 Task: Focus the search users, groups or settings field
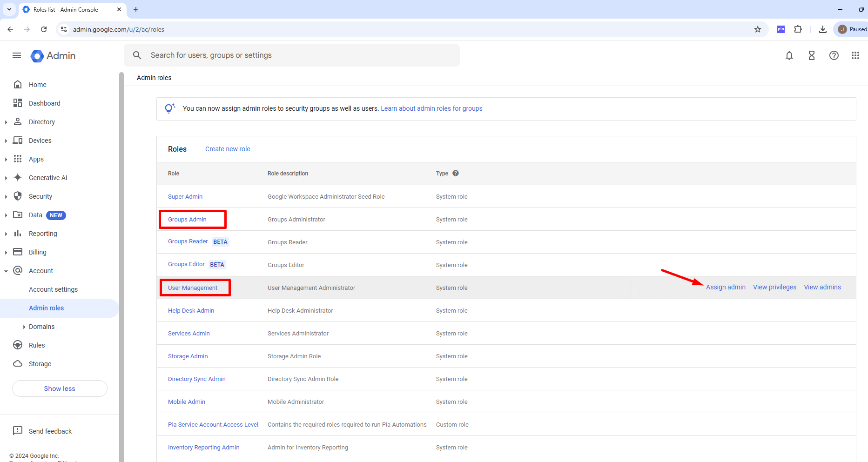292,55
